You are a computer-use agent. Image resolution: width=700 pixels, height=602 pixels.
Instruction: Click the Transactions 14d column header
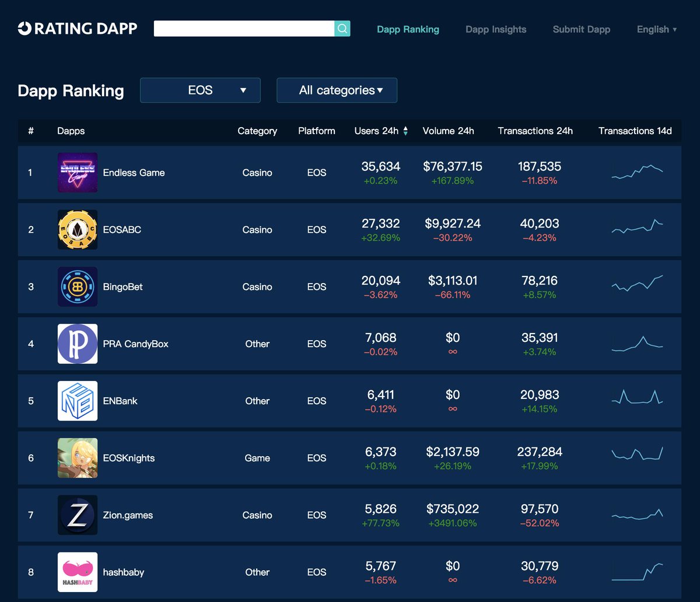[x=635, y=131]
